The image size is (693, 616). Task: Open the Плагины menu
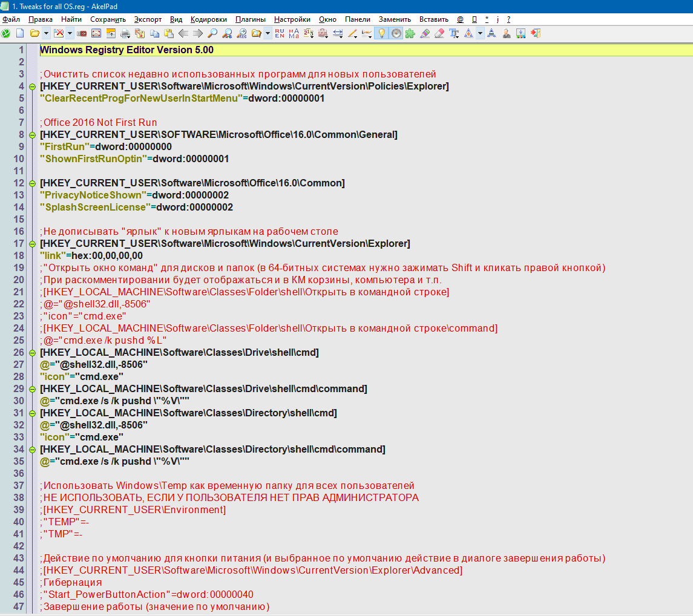pos(250,19)
